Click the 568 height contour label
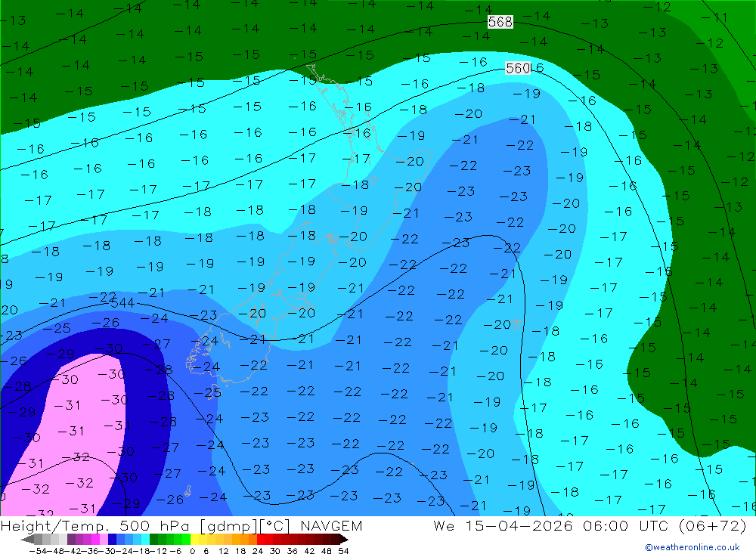756x554 pixels. (500, 22)
